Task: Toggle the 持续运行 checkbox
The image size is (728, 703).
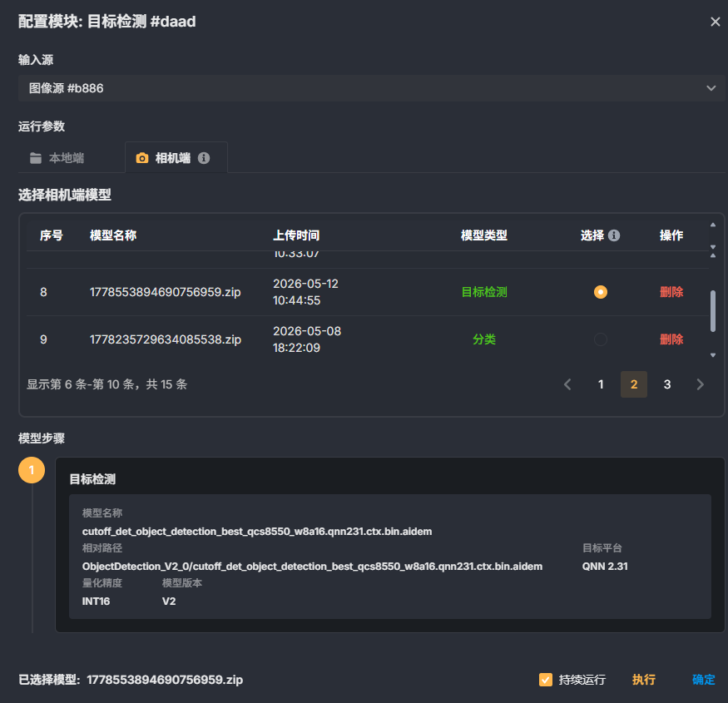Action: (546, 680)
